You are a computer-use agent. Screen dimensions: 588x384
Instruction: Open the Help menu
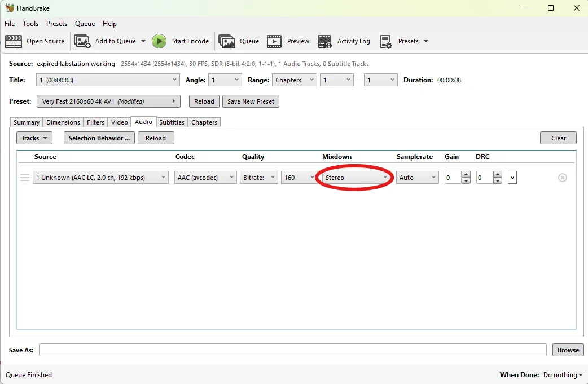click(x=109, y=24)
